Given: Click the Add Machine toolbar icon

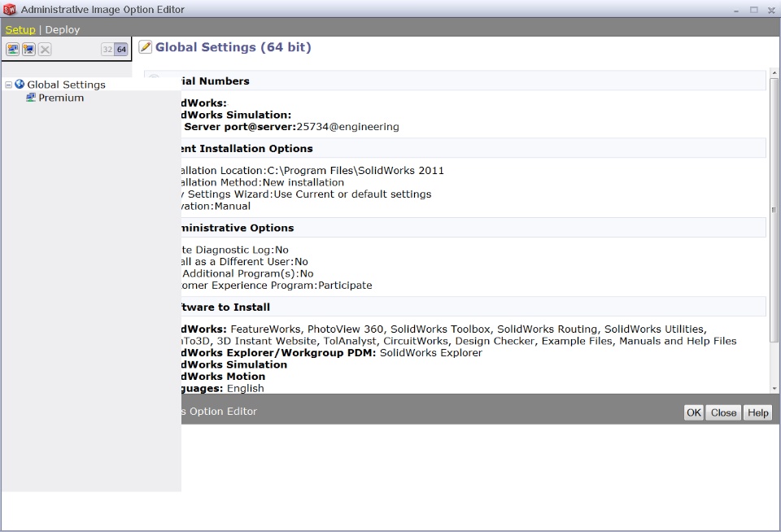Looking at the screenshot, I should pos(29,50).
